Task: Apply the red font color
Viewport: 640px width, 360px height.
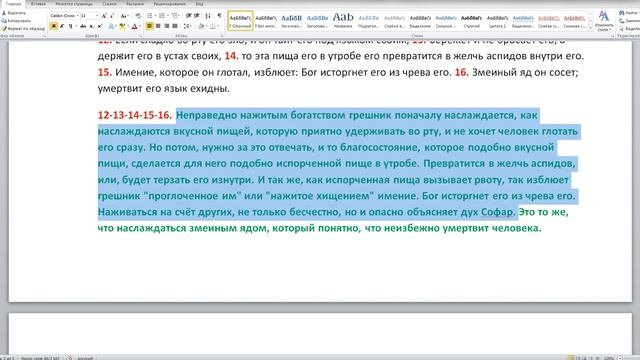Action: point(134,26)
